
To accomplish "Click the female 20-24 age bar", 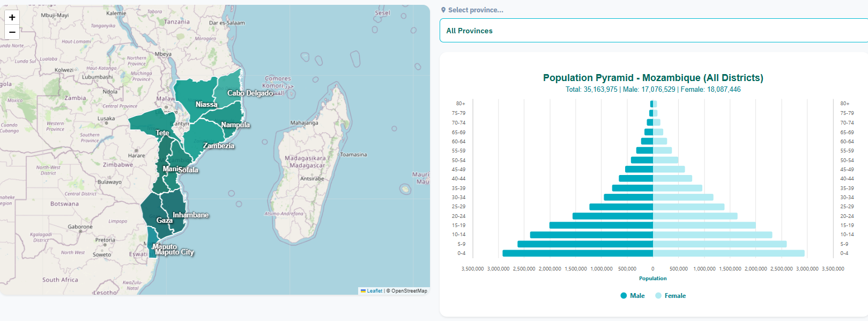I will 695,216.
